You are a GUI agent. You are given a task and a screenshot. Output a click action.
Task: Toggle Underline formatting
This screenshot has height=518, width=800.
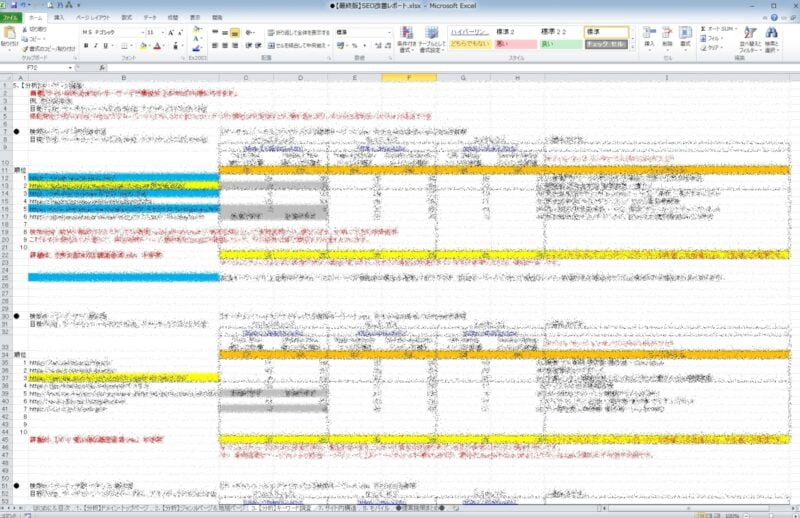coord(106,46)
